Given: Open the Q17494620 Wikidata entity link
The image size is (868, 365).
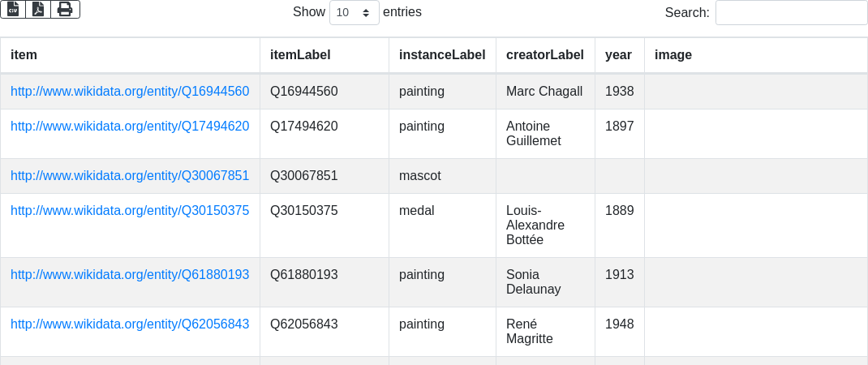Looking at the screenshot, I should tap(130, 127).
